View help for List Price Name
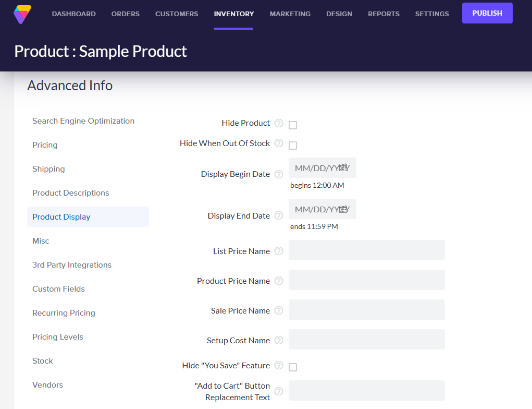Viewport: 532px width, 409px height. pos(279,251)
